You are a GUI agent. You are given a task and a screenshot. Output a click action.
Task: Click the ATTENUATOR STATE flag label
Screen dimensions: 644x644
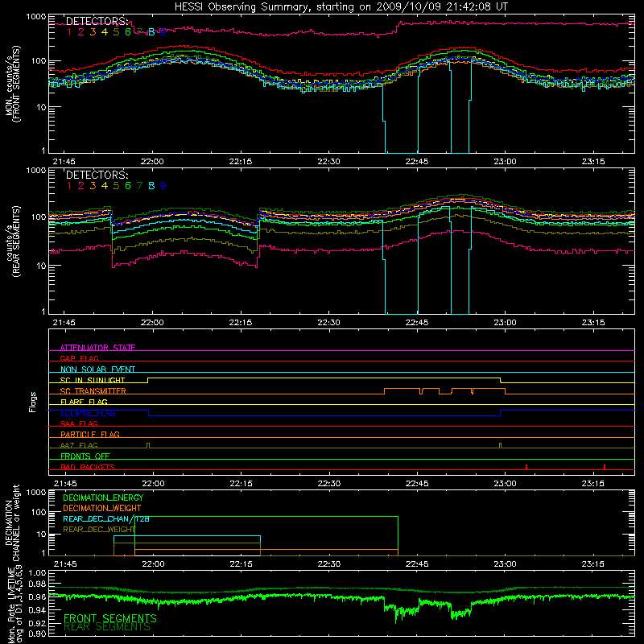coord(97,348)
